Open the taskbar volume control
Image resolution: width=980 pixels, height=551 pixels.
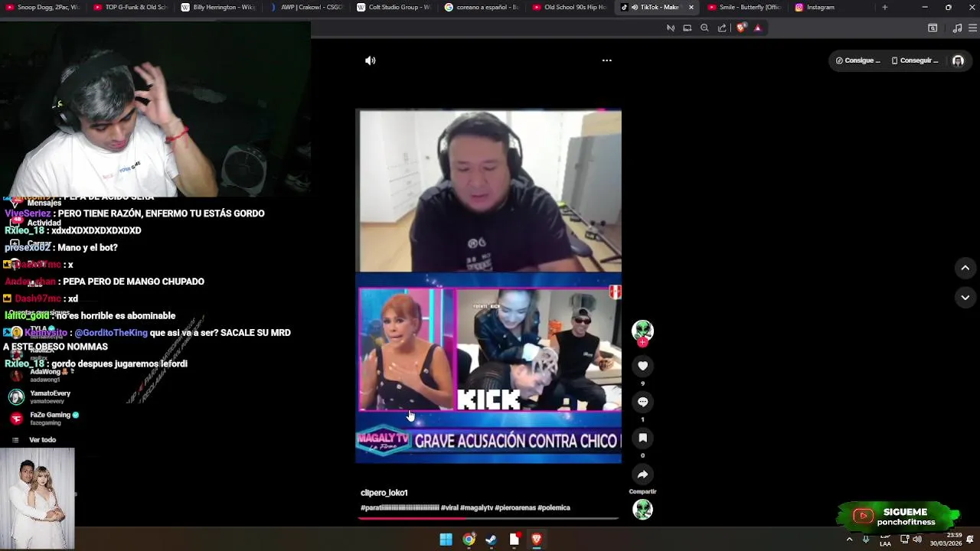click(x=917, y=540)
